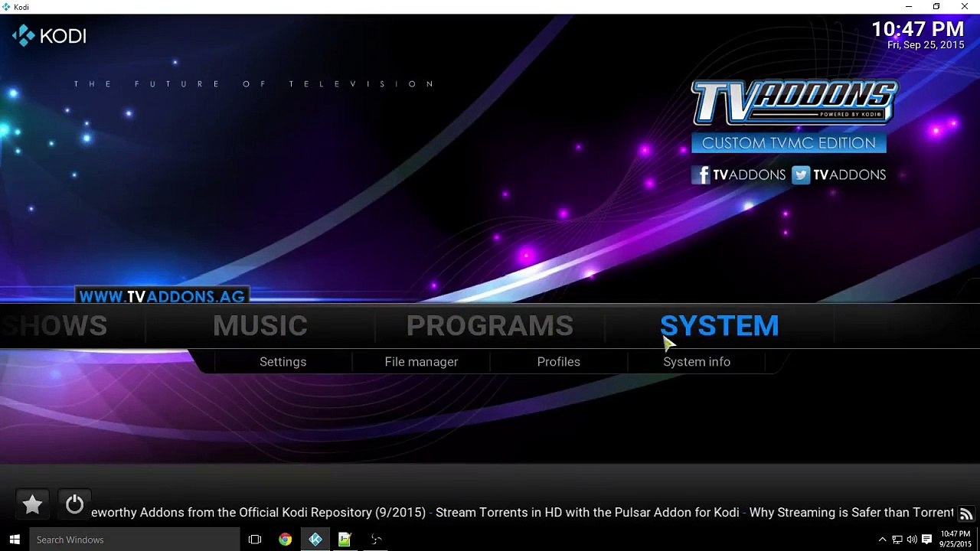Open the Favourites star icon
Screen dimensions: 980x551
tap(32, 504)
